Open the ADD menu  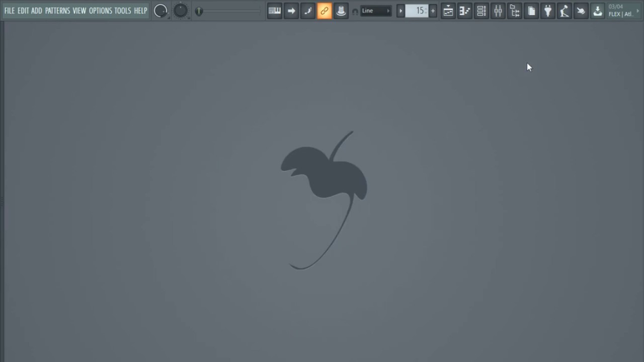tap(37, 11)
